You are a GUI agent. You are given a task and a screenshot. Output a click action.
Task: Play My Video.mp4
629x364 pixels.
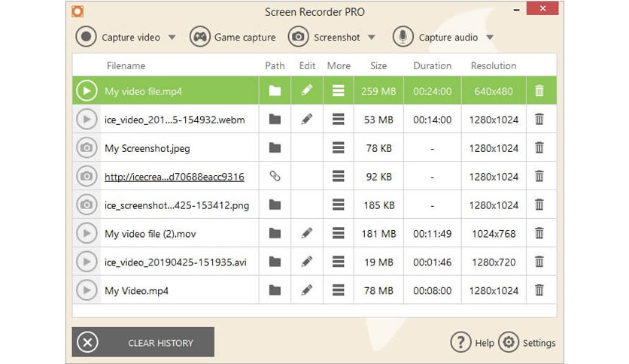click(x=87, y=290)
